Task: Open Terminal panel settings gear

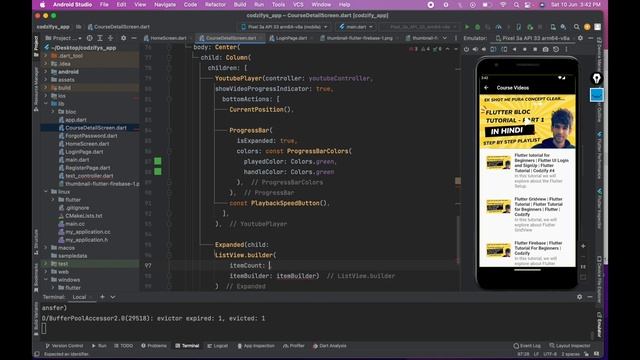Action: pyautogui.click(x=580, y=297)
